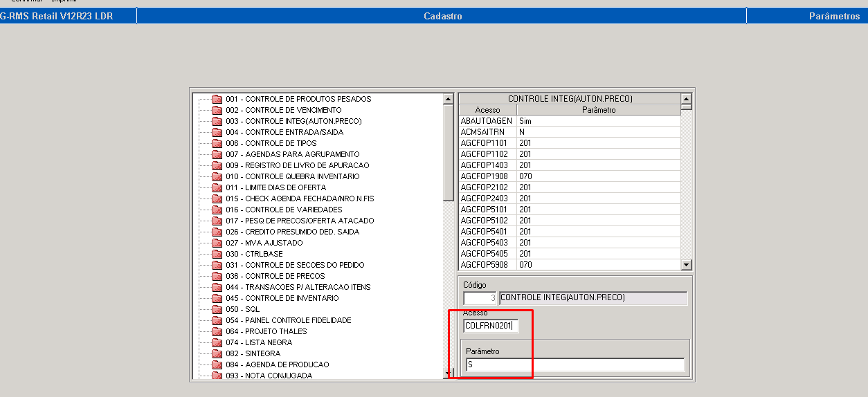This screenshot has width=868, height=397.
Task: Click folder icon of 002 - CONTROLE DE VENCIMENTO
Action: tap(217, 110)
